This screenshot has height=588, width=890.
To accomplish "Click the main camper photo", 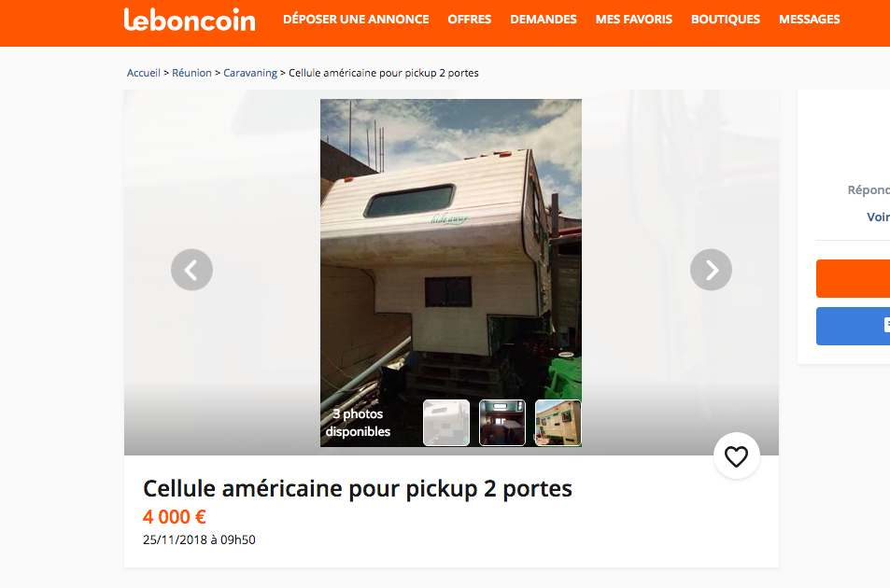I will (451, 249).
